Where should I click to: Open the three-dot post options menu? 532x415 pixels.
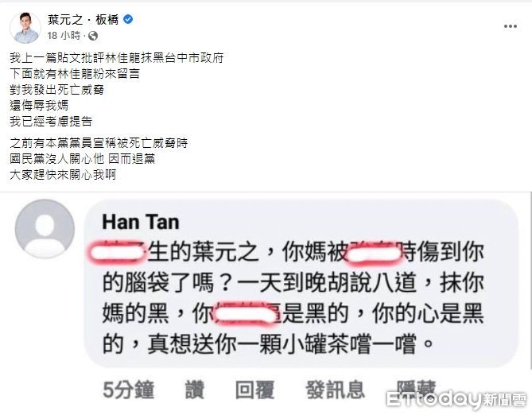point(510,26)
